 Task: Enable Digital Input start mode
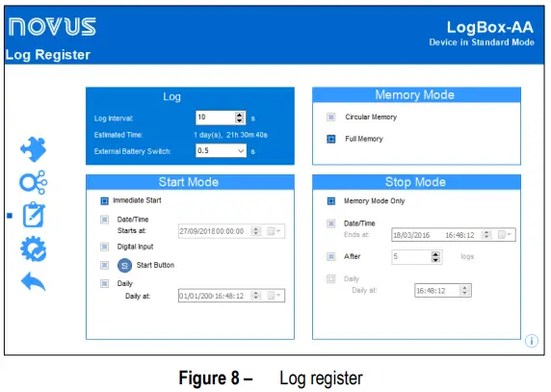coord(104,247)
